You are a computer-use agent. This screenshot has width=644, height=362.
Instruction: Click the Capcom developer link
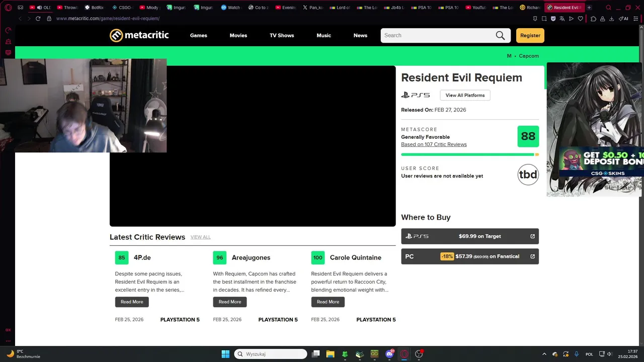pyautogui.click(x=529, y=56)
